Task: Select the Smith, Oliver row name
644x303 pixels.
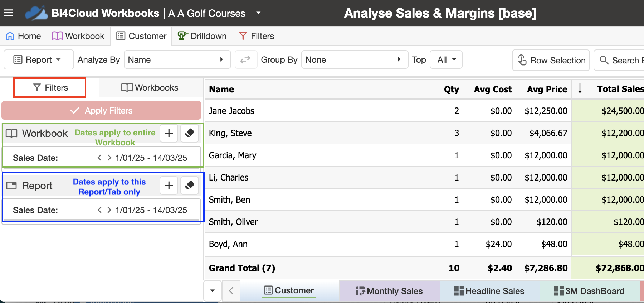Action: (233, 222)
